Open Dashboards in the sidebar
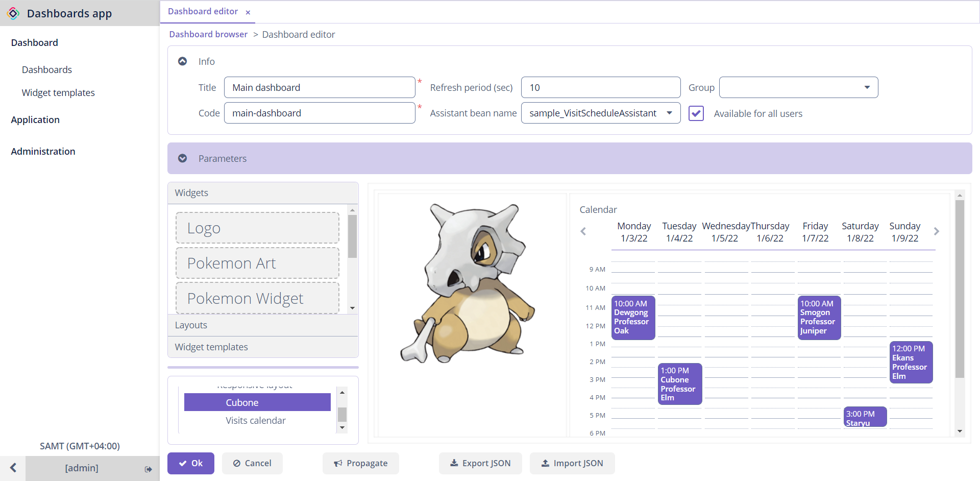The height and width of the screenshot is (481, 980). pyautogui.click(x=46, y=69)
